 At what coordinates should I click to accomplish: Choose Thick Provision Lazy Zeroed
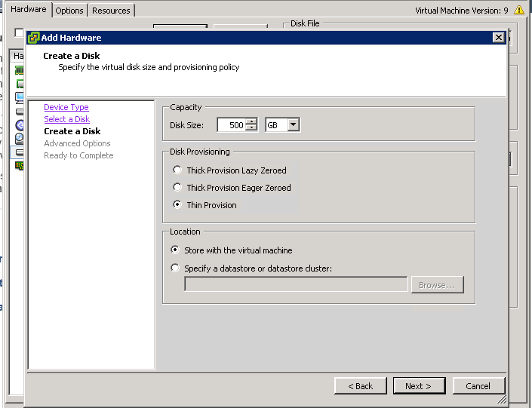tap(177, 170)
